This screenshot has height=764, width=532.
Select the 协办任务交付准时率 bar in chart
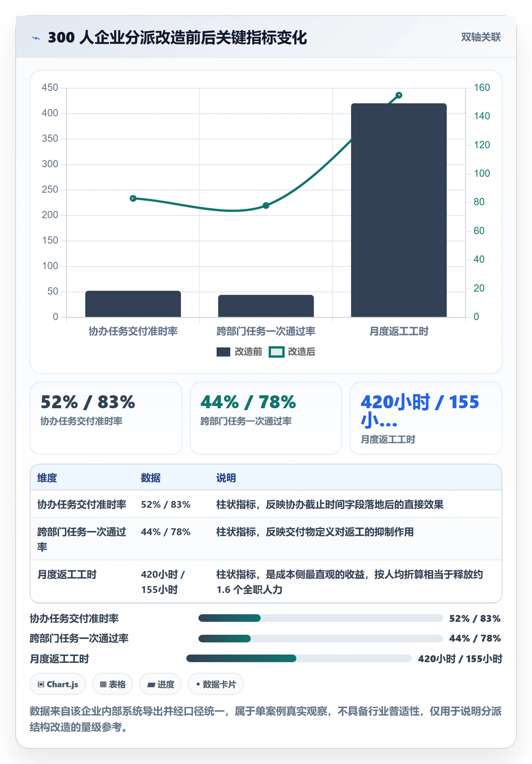133,304
